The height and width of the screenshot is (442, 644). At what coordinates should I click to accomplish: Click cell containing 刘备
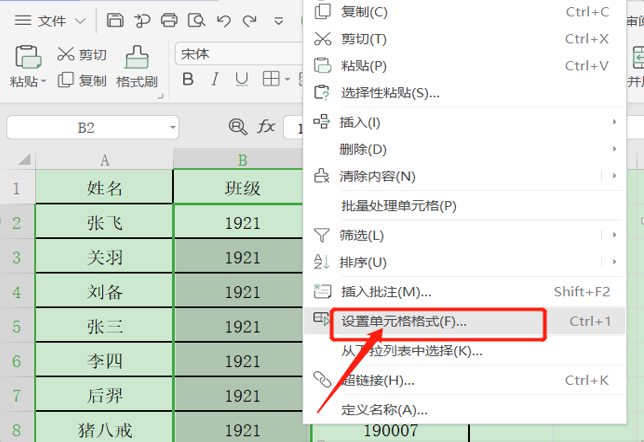[104, 291]
